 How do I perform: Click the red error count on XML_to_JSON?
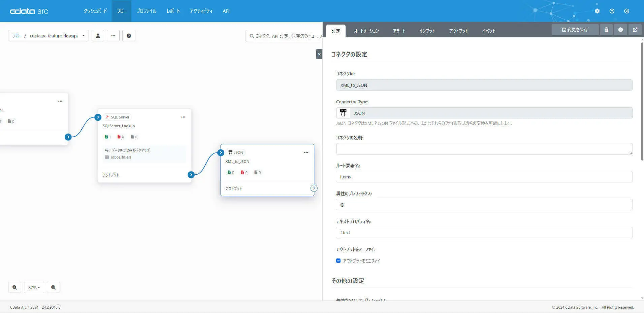(x=244, y=172)
